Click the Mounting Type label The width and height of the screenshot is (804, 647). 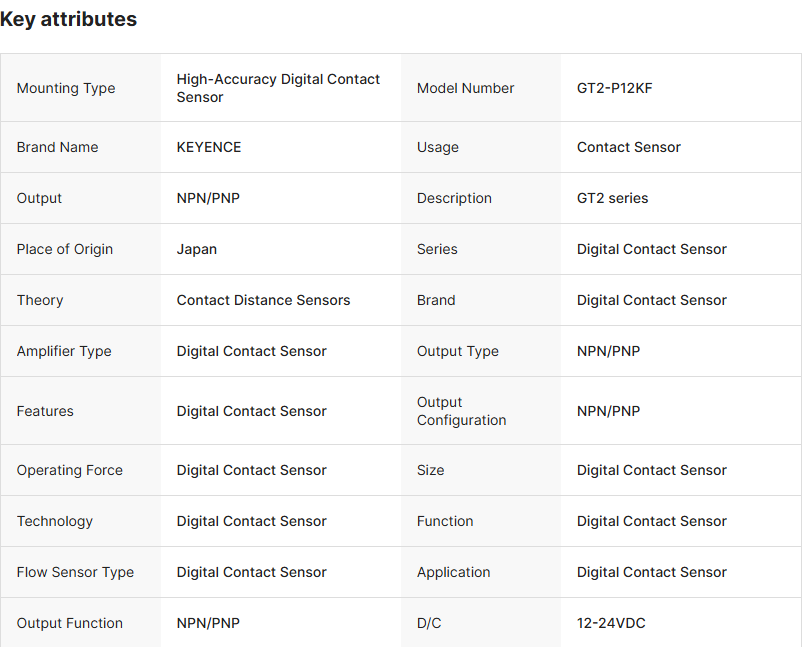coord(66,88)
